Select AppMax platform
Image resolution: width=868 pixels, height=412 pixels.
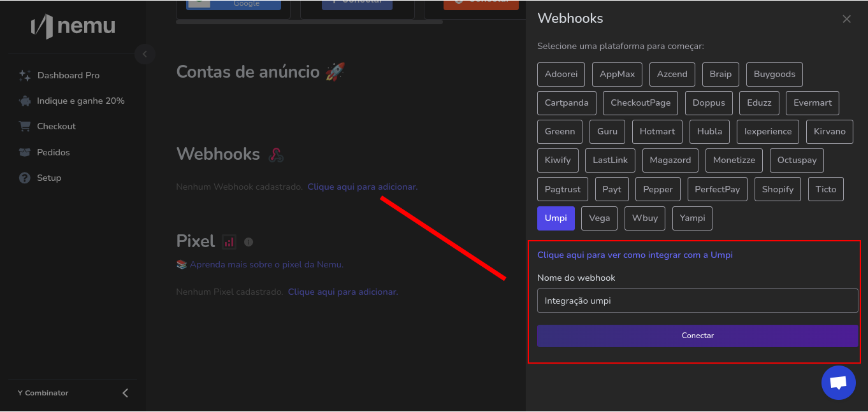(617, 74)
